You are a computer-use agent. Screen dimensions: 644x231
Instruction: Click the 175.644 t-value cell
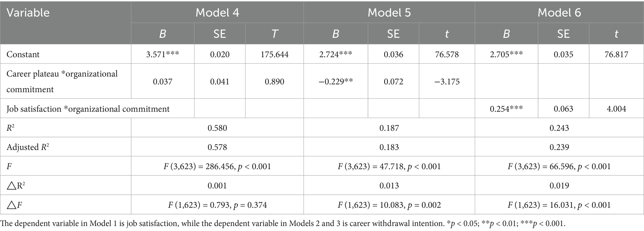point(274,54)
